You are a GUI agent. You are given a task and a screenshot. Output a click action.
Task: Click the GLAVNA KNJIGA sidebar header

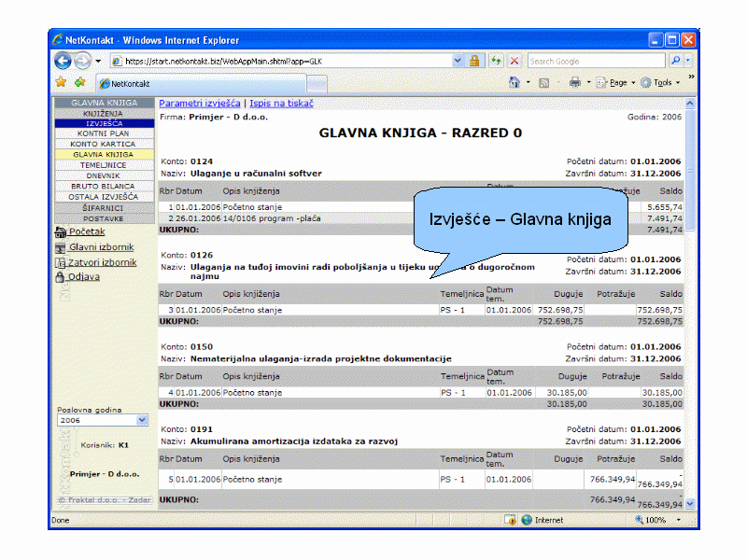tap(105, 103)
